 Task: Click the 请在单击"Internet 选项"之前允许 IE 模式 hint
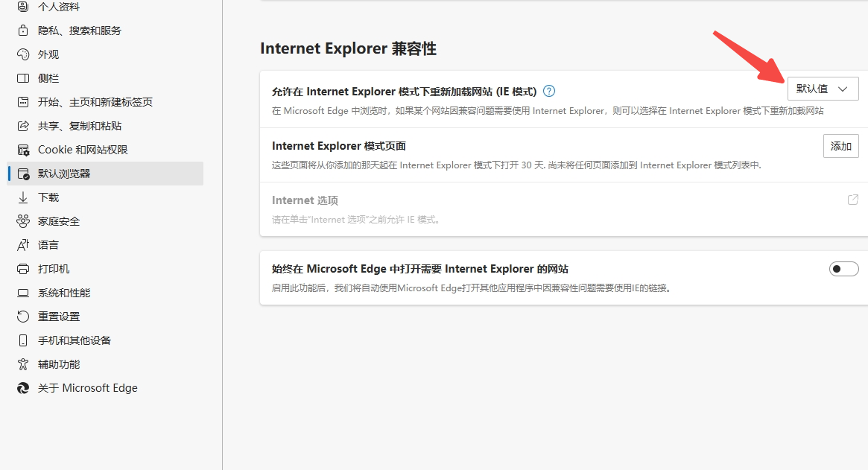[x=356, y=220]
